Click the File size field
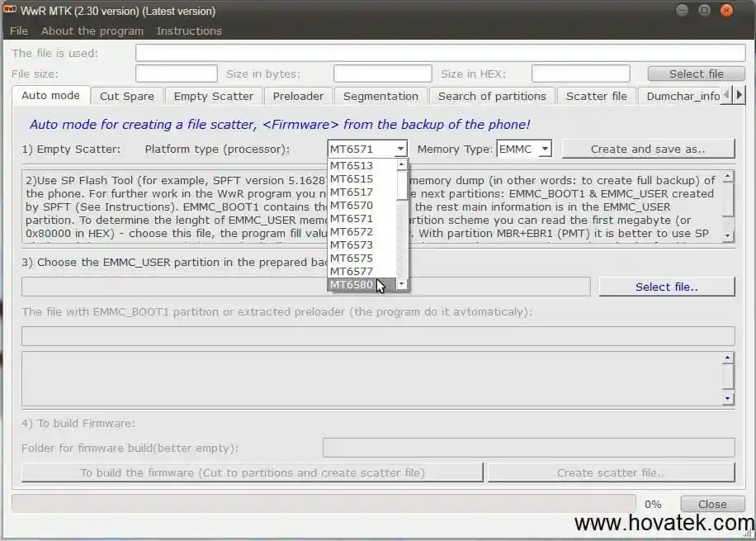This screenshot has width=756, height=541. (176, 74)
